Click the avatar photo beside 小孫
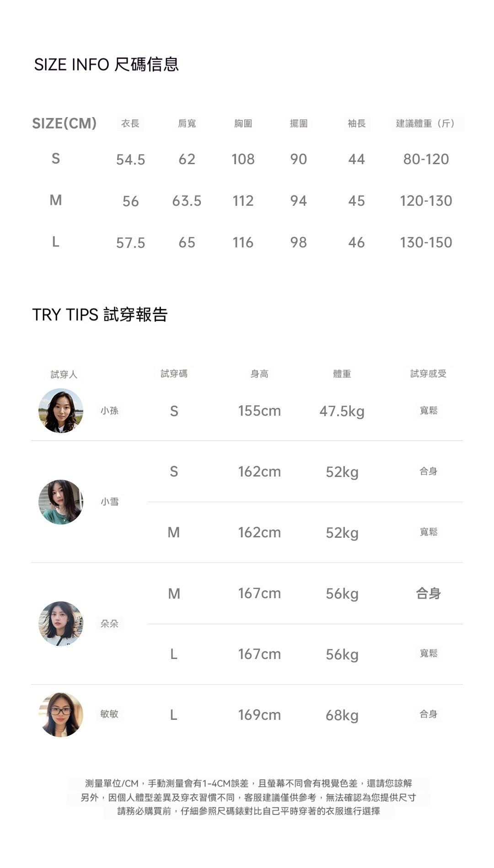 coord(61,411)
